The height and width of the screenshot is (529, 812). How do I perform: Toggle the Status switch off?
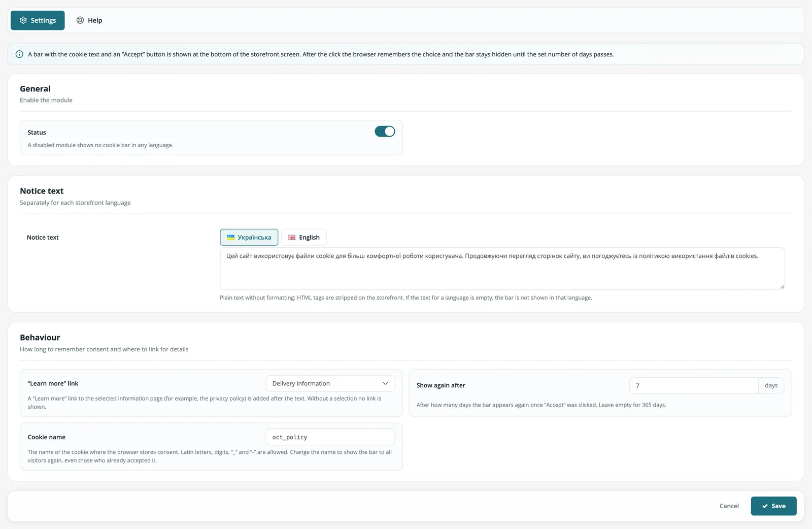385,131
